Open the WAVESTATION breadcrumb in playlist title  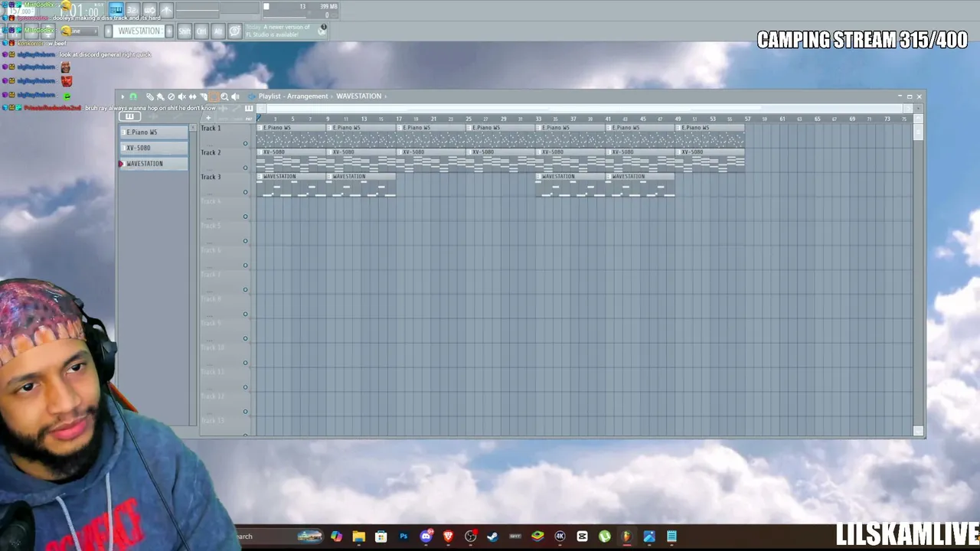[358, 96]
